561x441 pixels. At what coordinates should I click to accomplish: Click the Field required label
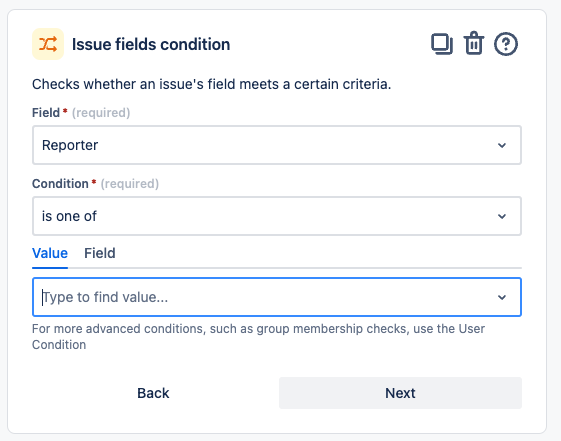[81, 113]
